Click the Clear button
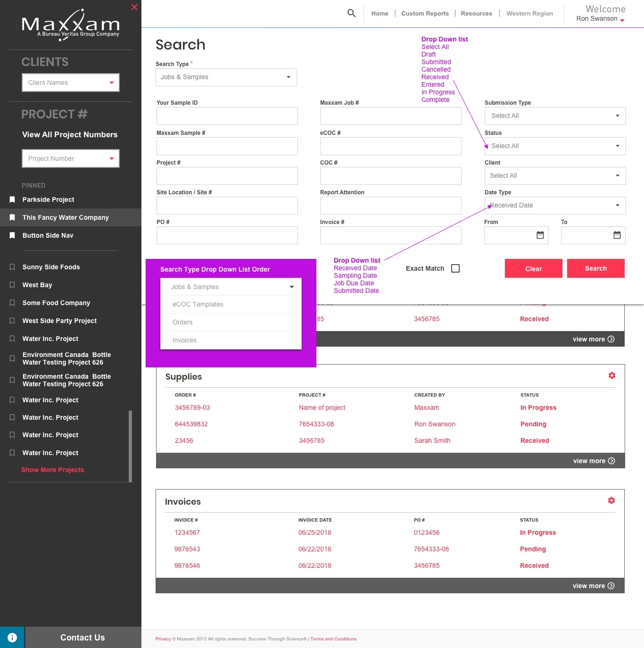This screenshot has height=648, width=644. tap(534, 268)
